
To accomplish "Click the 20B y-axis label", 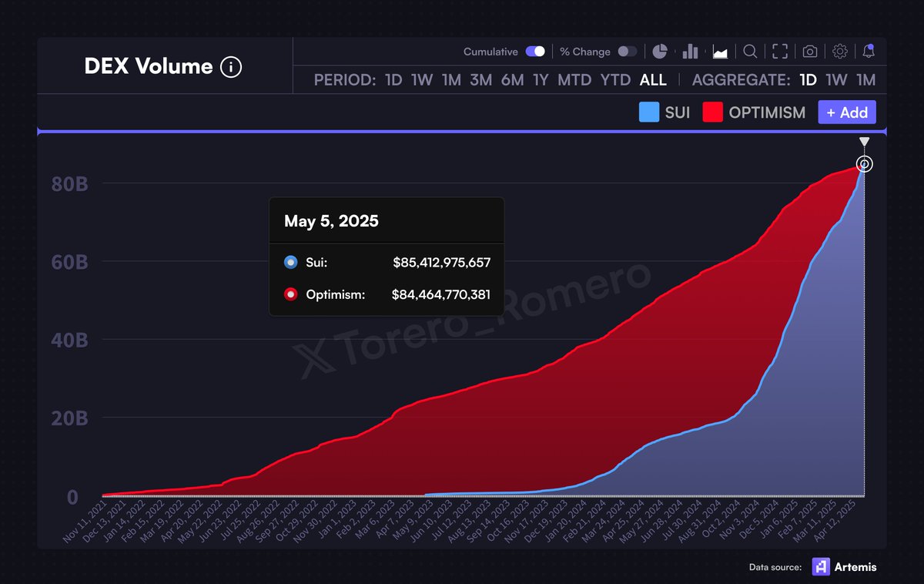I will tap(70, 419).
